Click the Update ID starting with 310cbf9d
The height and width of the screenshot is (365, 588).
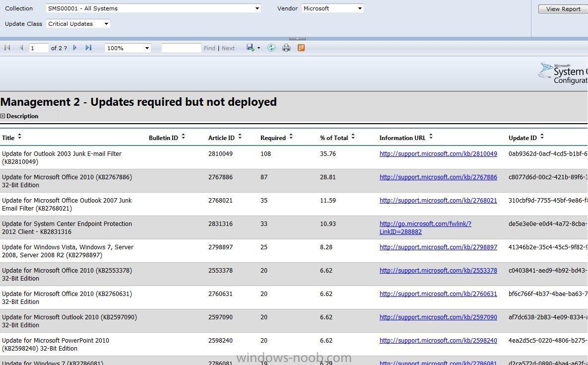(x=548, y=200)
